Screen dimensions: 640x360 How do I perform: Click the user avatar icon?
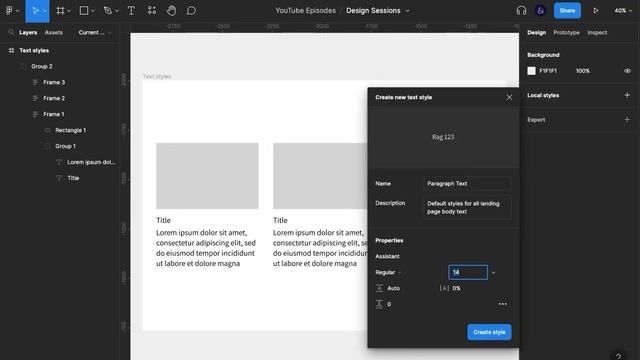(540, 11)
